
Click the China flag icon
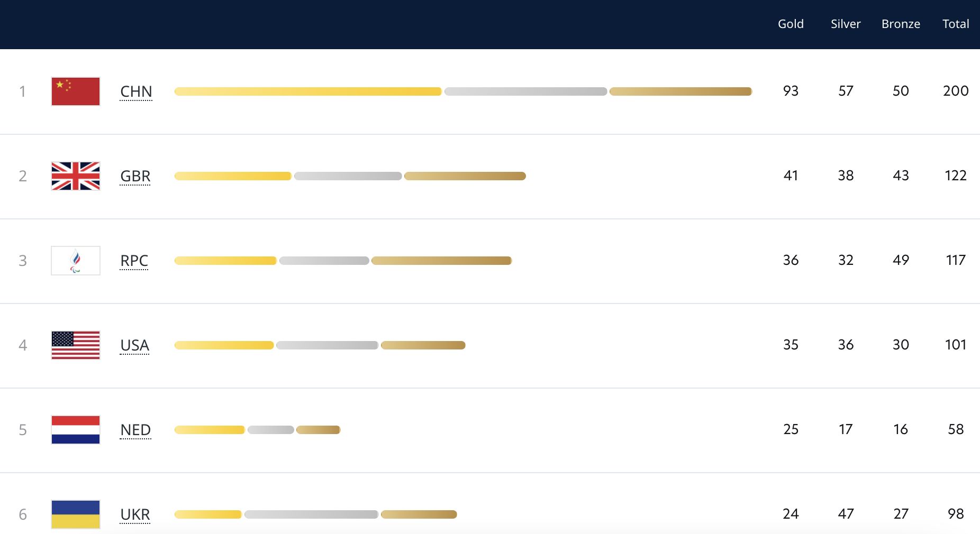coord(76,91)
